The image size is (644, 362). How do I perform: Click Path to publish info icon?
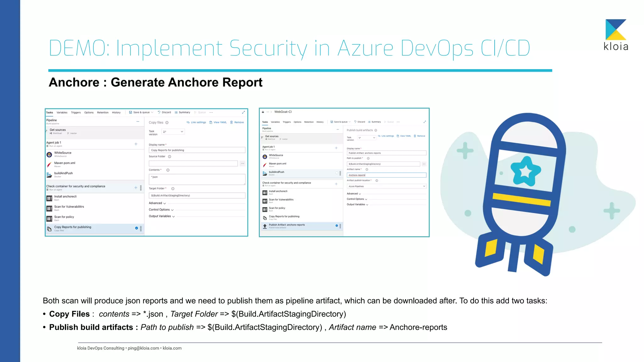tap(368, 158)
